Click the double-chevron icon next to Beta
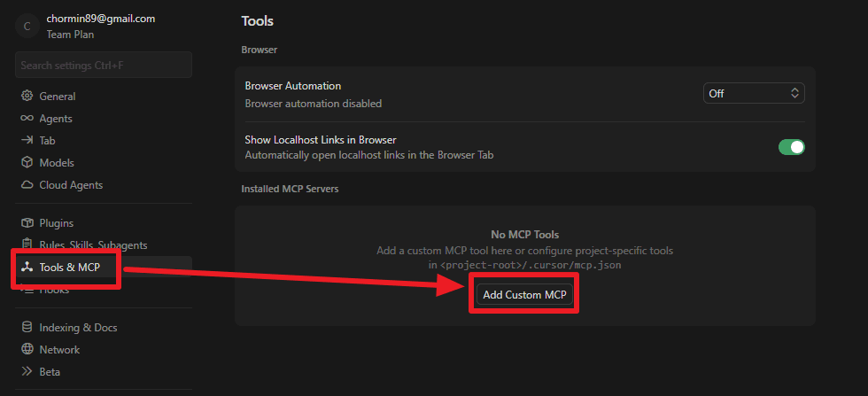 [27, 372]
